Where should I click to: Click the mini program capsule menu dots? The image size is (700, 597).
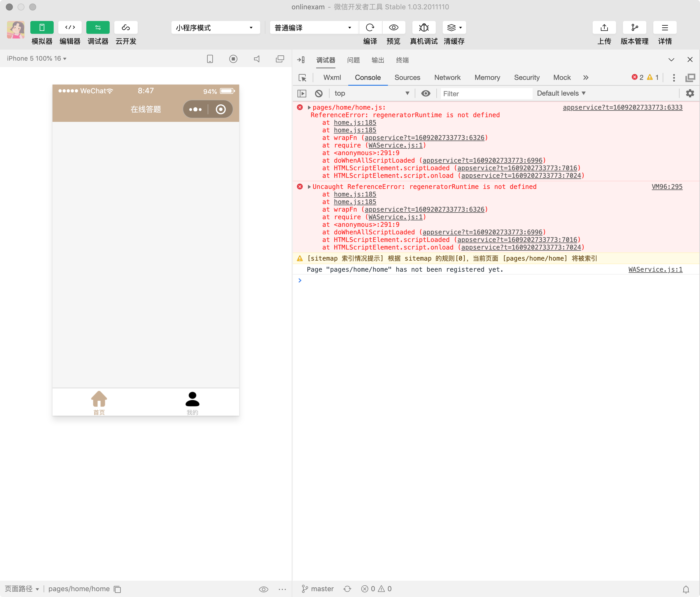195,109
